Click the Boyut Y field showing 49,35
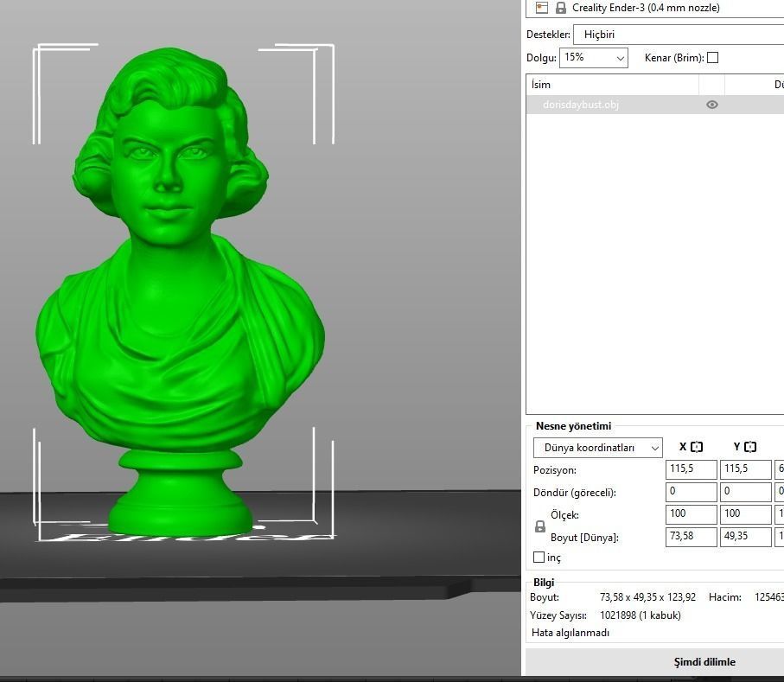This screenshot has height=682, width=784. click(x=745, y=537)
